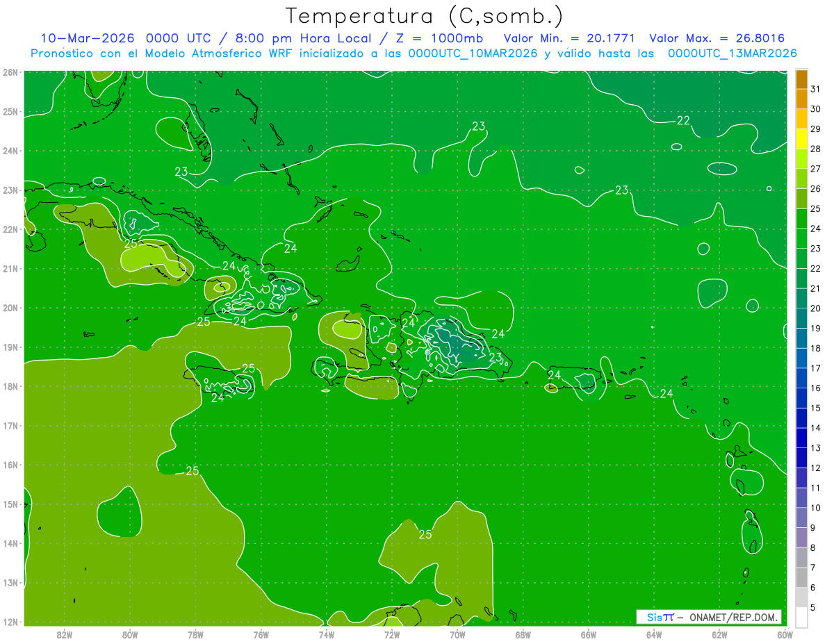Click the "62W" longitude label
The height and width of the screenshot is (644, 834).
(x=719, y=634)
